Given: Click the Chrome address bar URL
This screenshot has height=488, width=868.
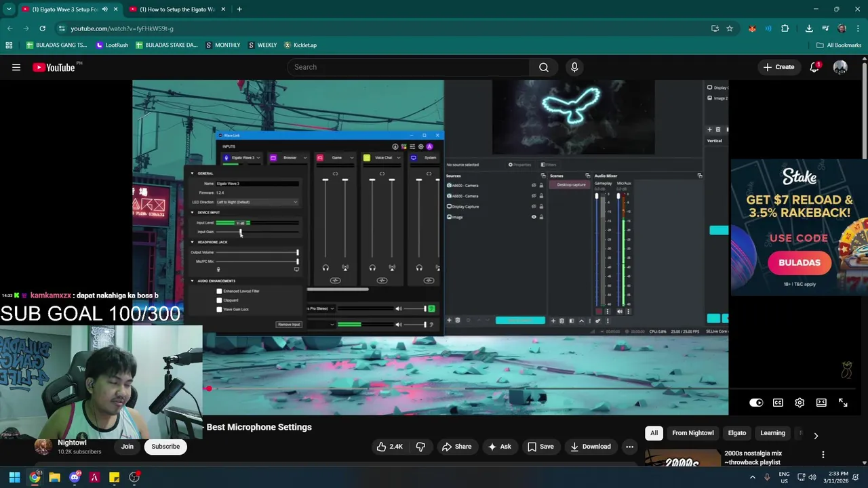Looking at the screenshot, I should pyautogui.click(x=122, y=28).
